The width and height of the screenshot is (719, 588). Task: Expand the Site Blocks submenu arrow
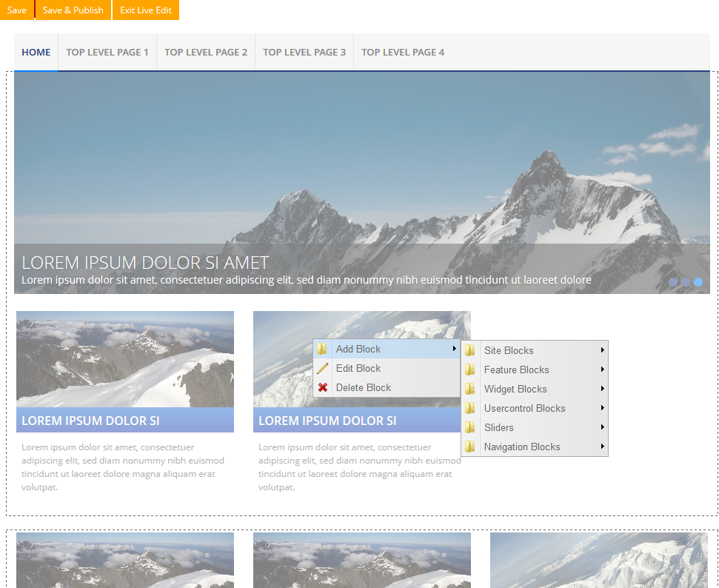[x=602, y=350]
